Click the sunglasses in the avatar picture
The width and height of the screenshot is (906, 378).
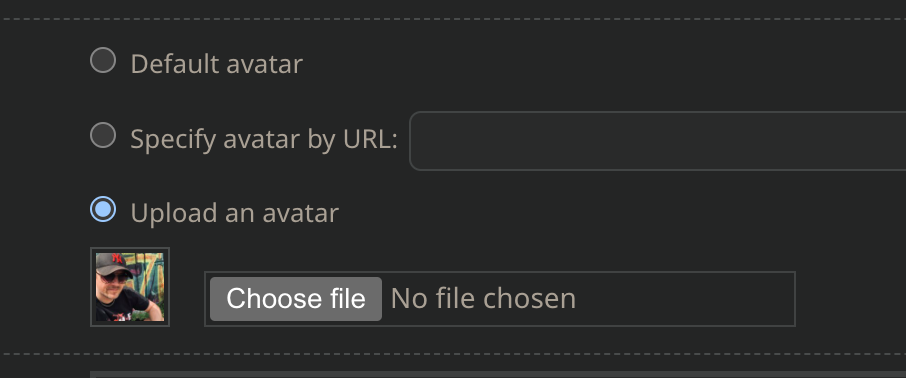(x=115, y=277)
